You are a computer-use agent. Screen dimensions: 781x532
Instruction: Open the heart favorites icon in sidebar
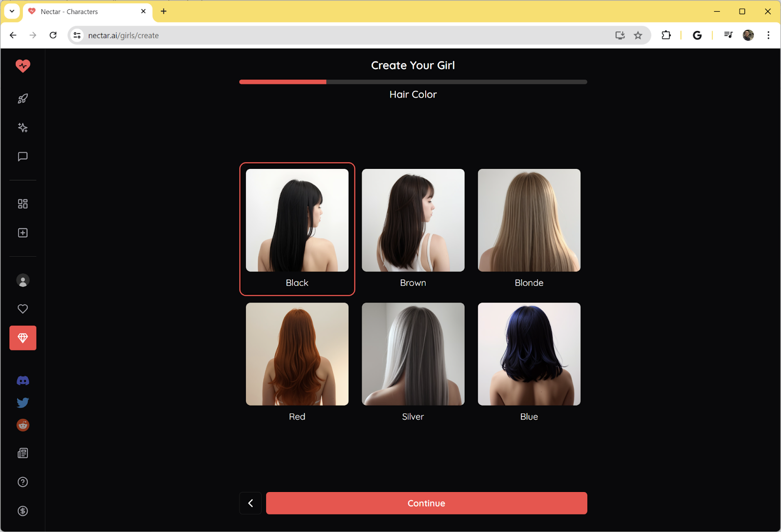pyautogui.click(x=22, y=309)
